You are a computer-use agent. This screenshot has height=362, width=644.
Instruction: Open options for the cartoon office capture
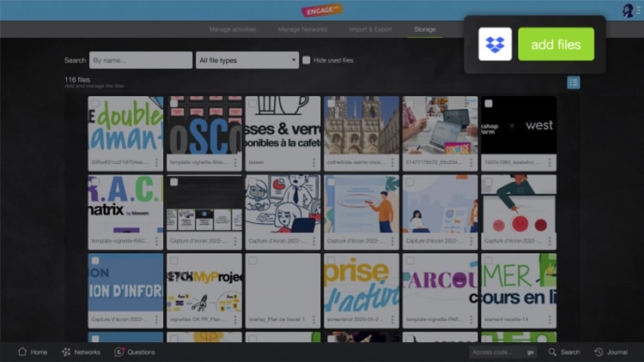[x=313, y=241]
